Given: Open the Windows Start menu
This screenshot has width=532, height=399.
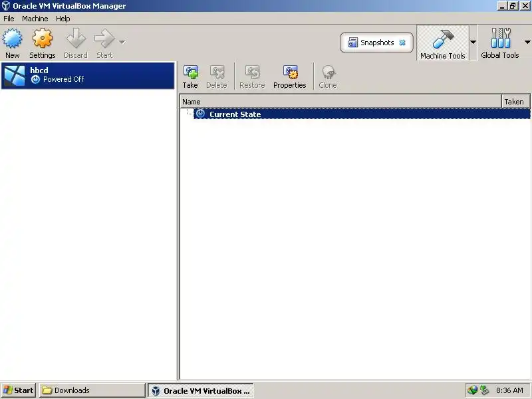Looking at the screenshot, I should [19, 390].
